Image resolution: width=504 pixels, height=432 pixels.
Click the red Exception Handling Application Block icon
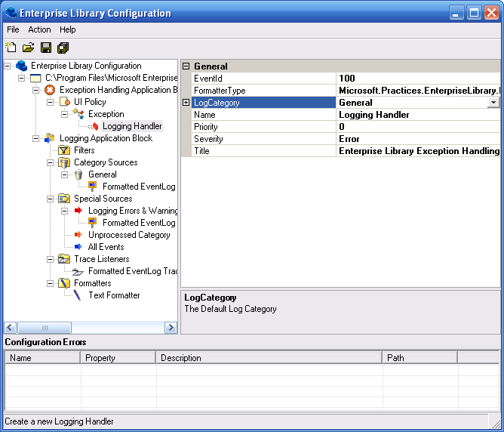click(50, 90)
